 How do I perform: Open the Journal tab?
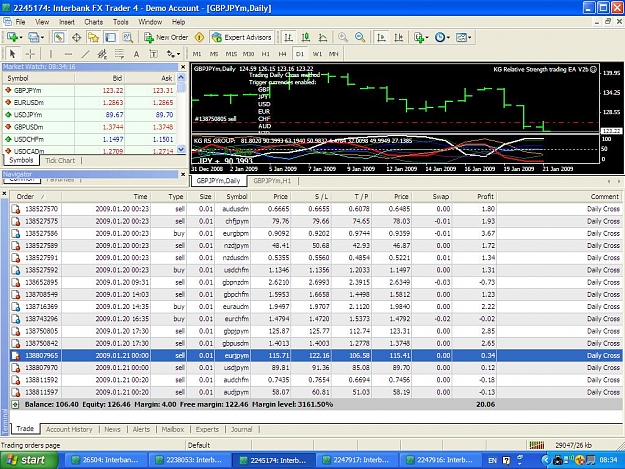[x=242, y=429]
